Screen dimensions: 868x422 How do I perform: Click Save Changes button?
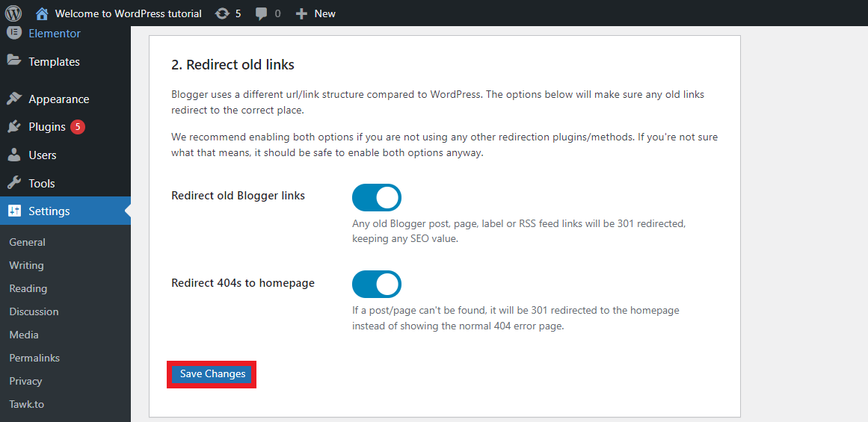tap(212, 374)
